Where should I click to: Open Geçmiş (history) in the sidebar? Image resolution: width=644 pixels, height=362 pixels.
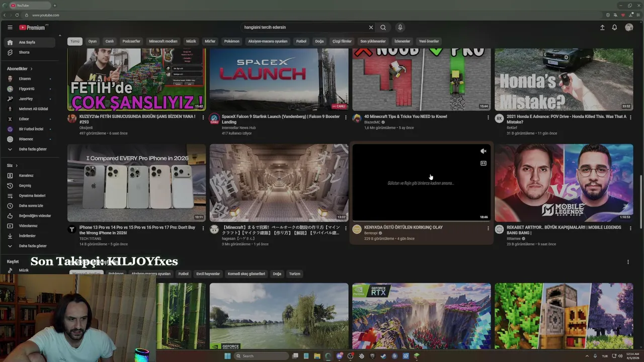[x=30, y=186]
